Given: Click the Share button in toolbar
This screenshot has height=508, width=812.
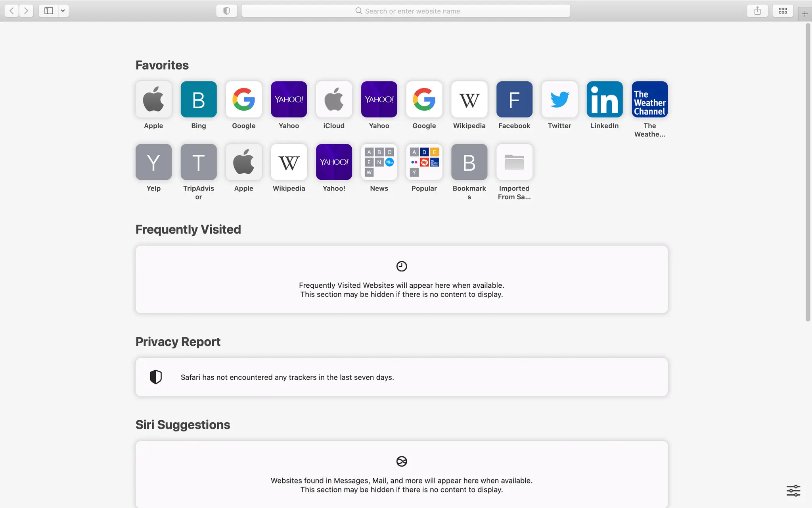Looking at the screenshot, I should (757, 11).
